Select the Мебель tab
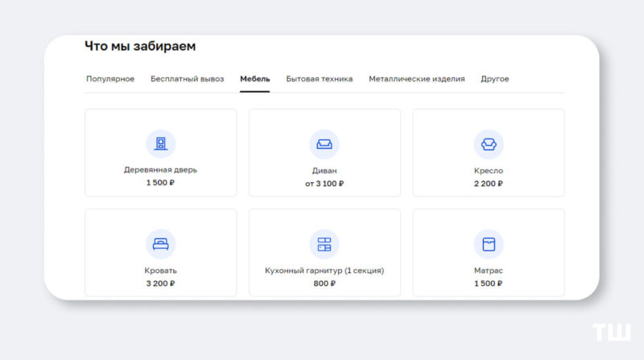This screenshot has height=360, width=644. (x=254, y=79)
